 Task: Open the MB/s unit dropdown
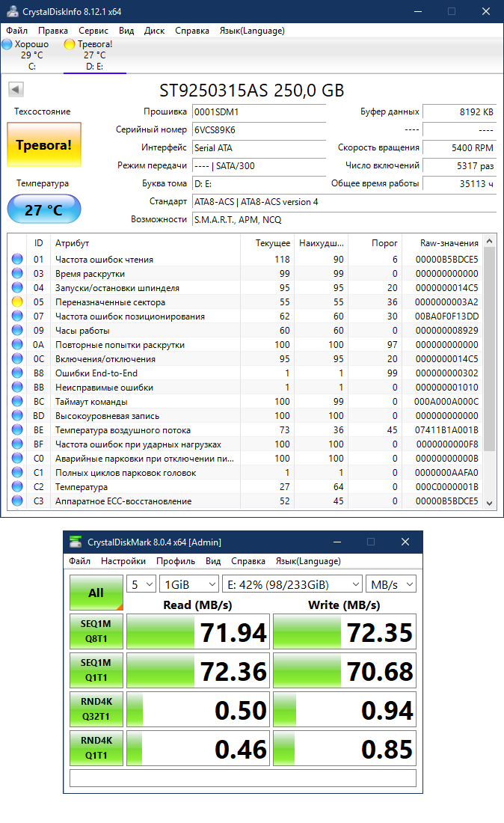[390, 584]
